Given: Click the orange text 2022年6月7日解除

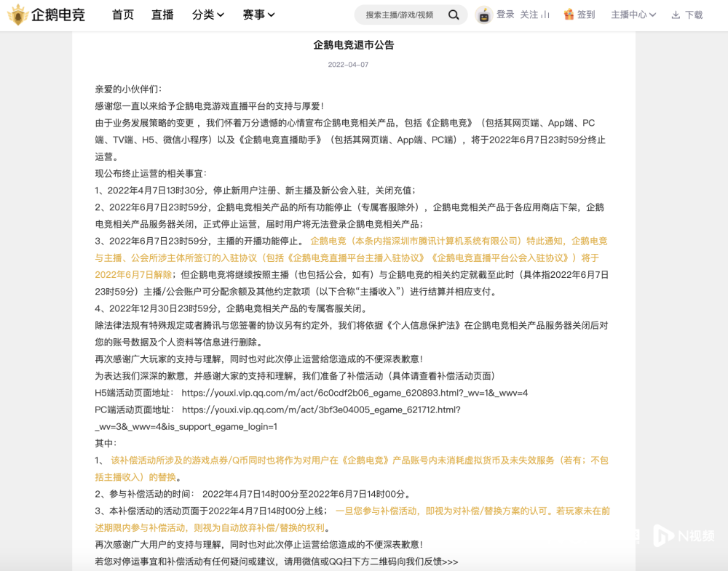Looking at the screenshot, I should pyautogui.click(x=133, y=275).
